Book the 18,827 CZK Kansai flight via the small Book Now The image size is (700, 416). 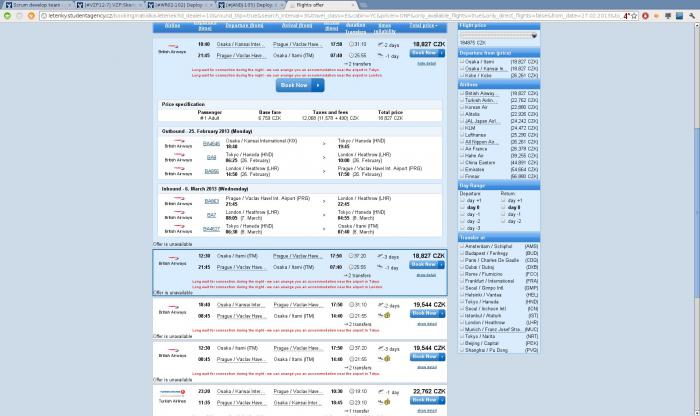427,53
